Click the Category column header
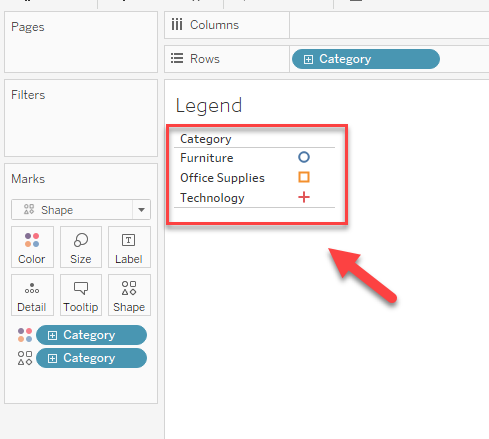The image size is (489, 439). click(206, 139)
